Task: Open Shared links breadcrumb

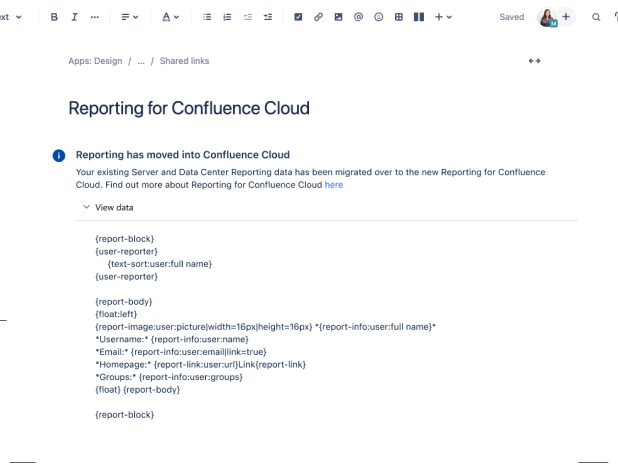Action: tap(184, 61)
